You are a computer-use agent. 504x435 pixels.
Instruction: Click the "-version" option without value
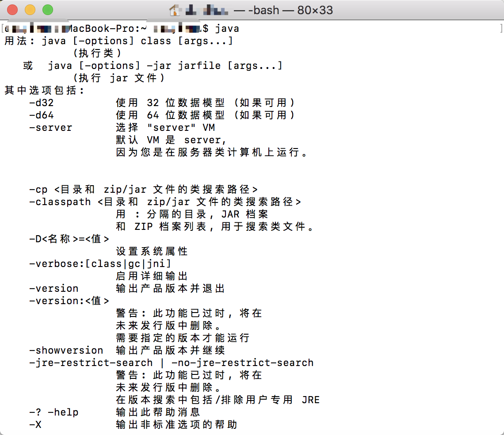tap(53, 288)
